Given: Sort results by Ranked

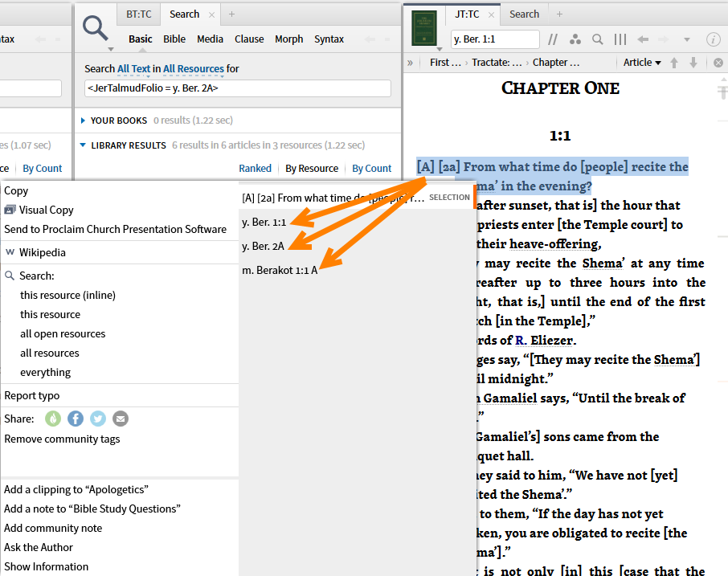Looking at the screenshot, I should 255,169.
